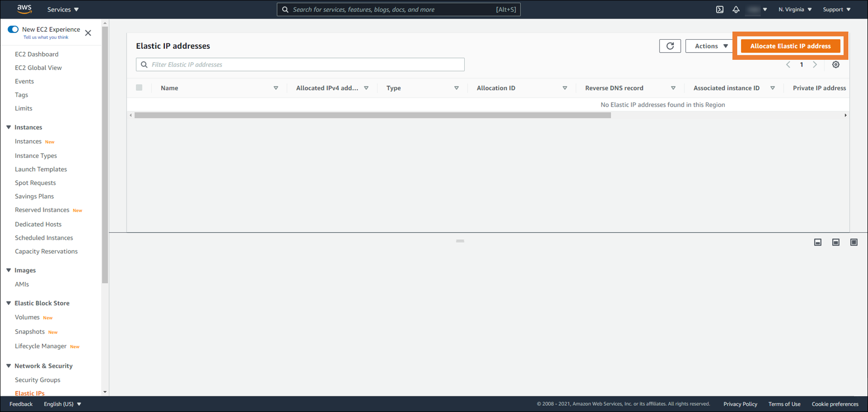Screen dimensions: 868x412
Task: Toggle the New EC2 Experience switch
Action: coord(13,29)
